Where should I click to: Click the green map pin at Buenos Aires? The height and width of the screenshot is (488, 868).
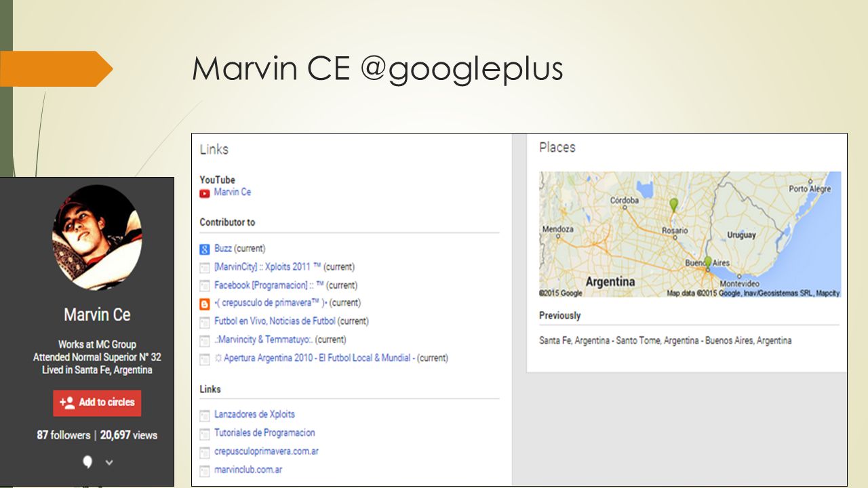(x=707, y=262)
